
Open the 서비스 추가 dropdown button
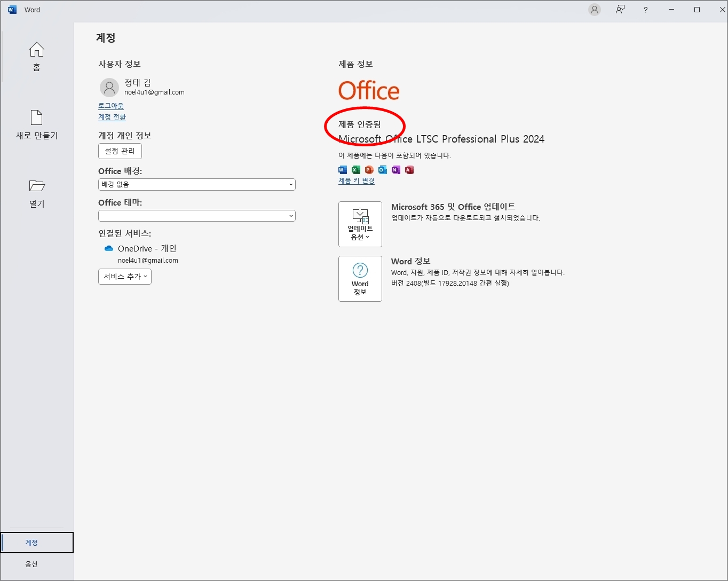(125, 277)
